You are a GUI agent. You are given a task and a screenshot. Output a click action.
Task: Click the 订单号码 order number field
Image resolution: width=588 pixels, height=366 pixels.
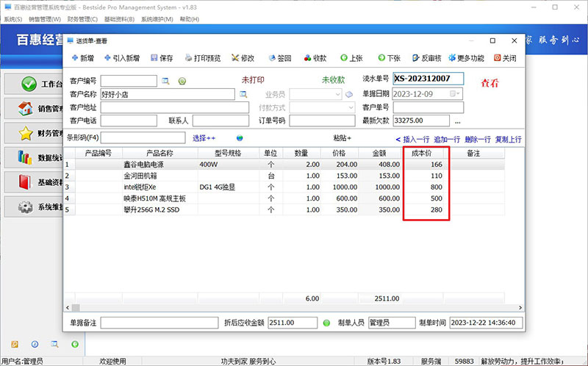pos(322,121)
